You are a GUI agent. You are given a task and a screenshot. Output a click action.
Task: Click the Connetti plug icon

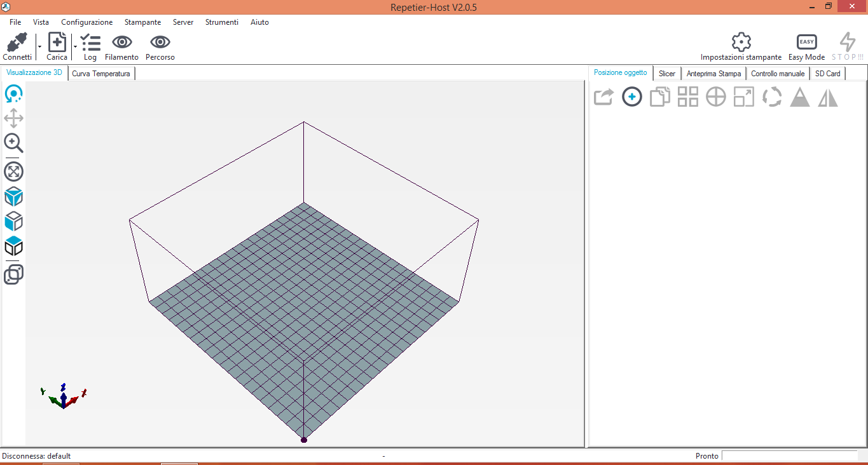click(17, 43)
